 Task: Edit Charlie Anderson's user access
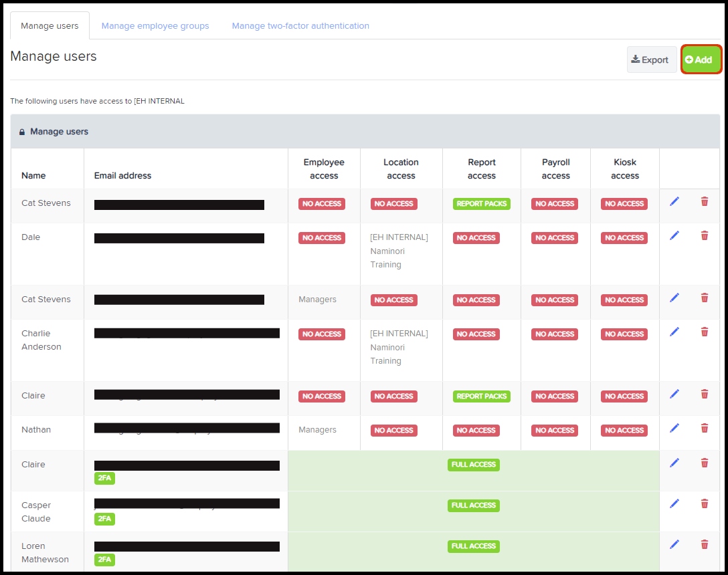674,332
